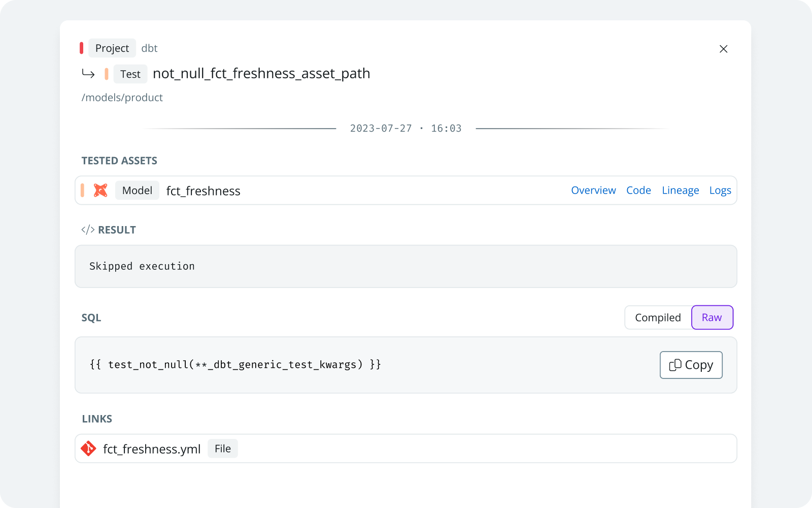812x508 pixels.
Task: Click the git icon beside fct_freshness.yml
Action: (88, 449)
